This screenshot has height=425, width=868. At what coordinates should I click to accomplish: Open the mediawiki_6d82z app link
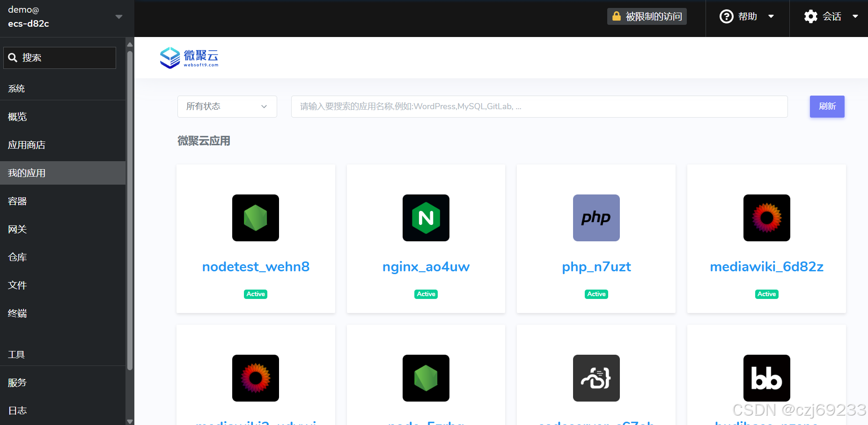click(x=767, y=267)
